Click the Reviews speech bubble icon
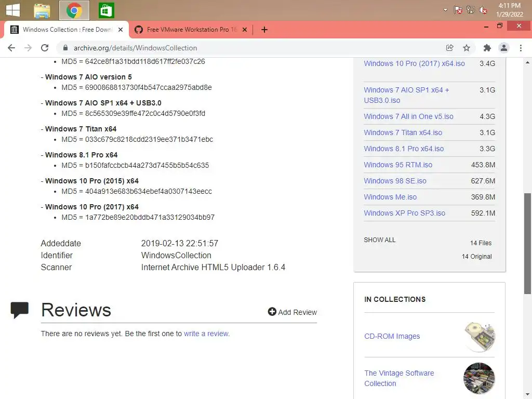 (19, 310)
